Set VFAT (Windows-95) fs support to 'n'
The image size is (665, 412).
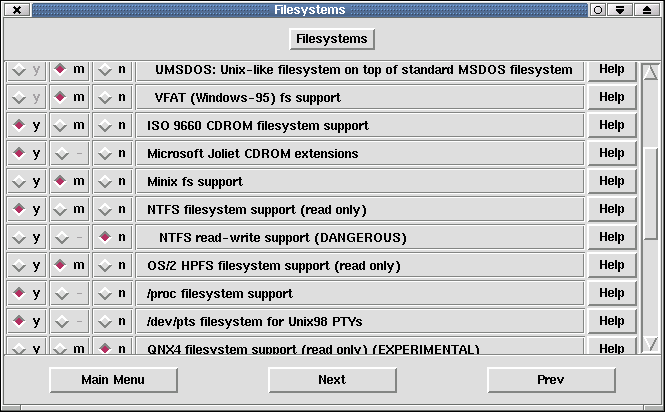click(112, 98)
